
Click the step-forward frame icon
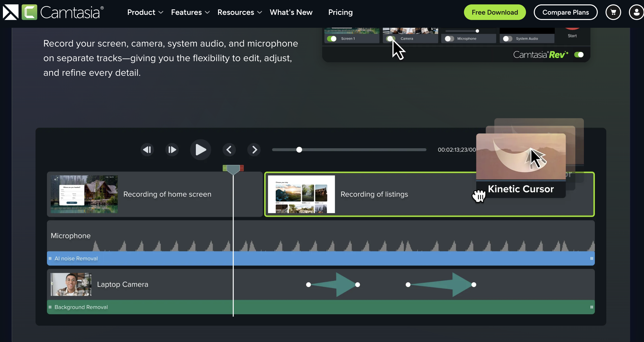[172, 150]
